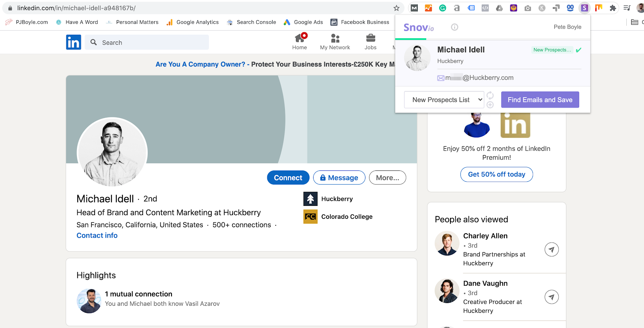Viewport: 644px width, 328px height.
Task: Expand the New Prospects List dropdown
Action: pos(444,100)
